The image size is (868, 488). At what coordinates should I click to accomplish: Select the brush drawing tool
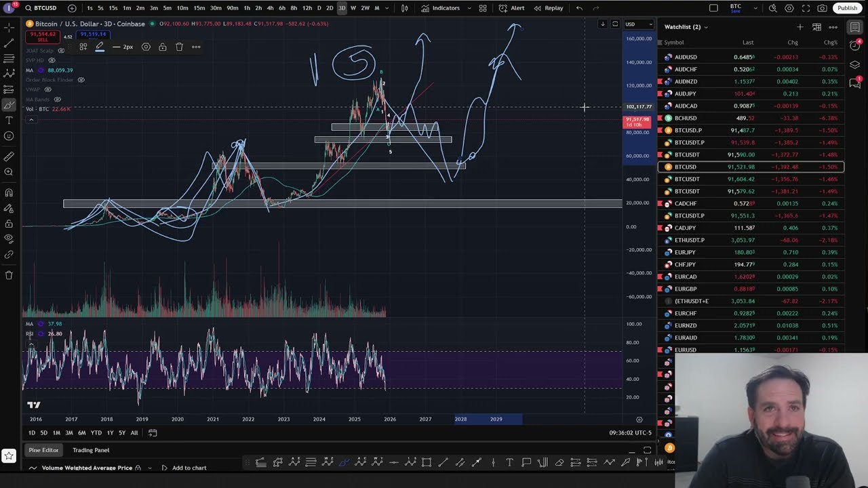(9, 105)
